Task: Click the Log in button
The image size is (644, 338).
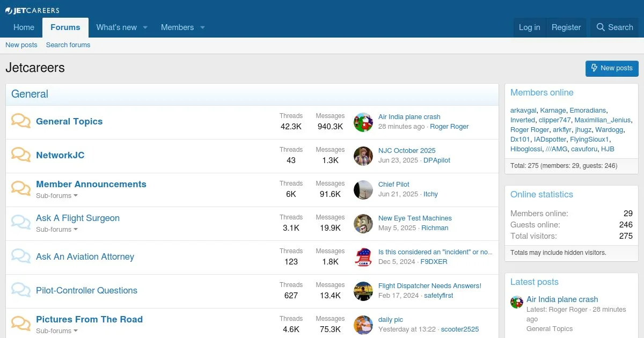Action: tap(530, 27)
